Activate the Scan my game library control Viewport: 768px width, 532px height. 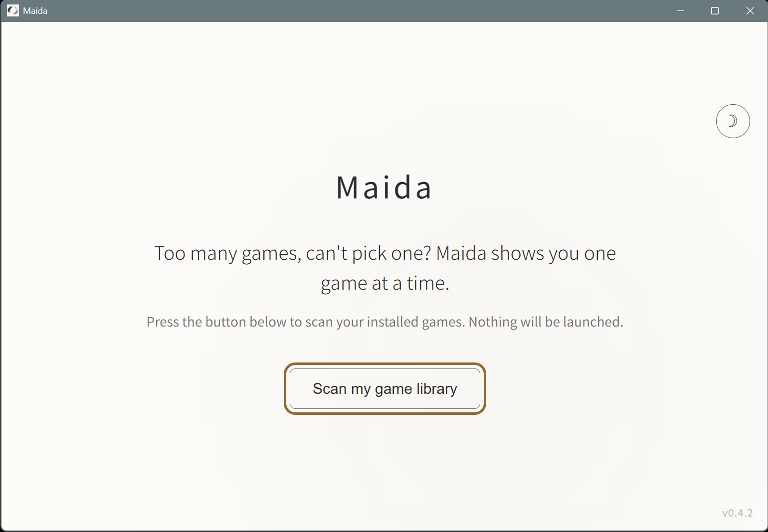tap(384, 389)
